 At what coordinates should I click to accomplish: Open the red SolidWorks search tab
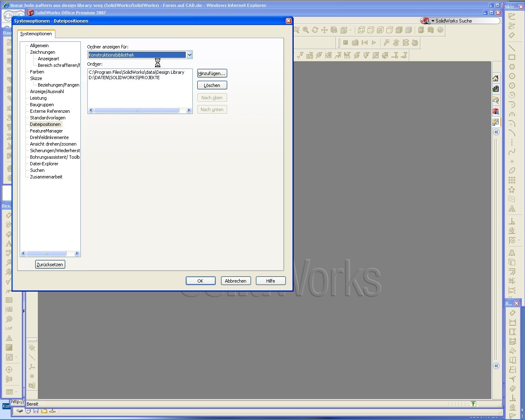click(495, 111)
